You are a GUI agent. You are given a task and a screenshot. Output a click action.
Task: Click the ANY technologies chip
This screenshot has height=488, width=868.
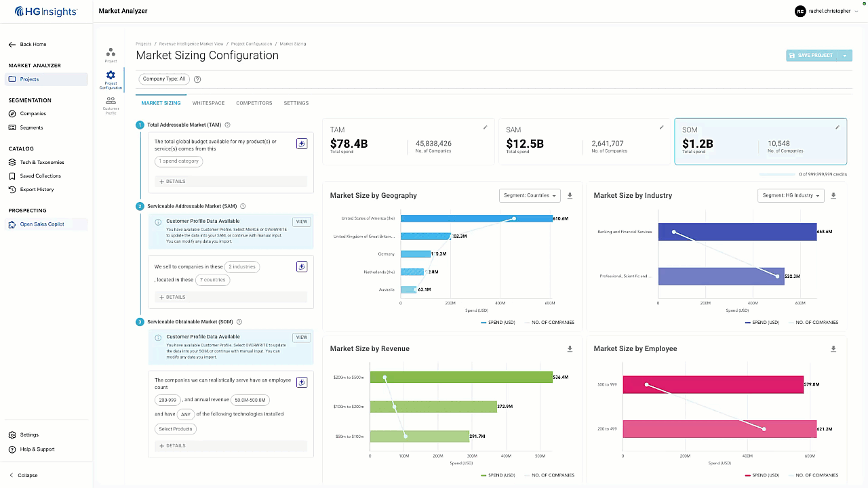tap(186, 414)
